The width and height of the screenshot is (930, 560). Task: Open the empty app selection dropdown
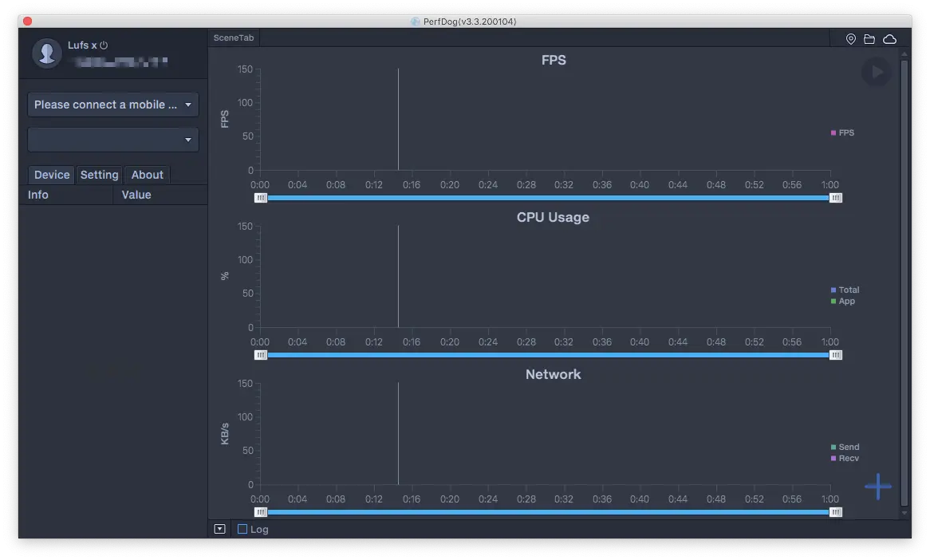[x=113, y=140]
